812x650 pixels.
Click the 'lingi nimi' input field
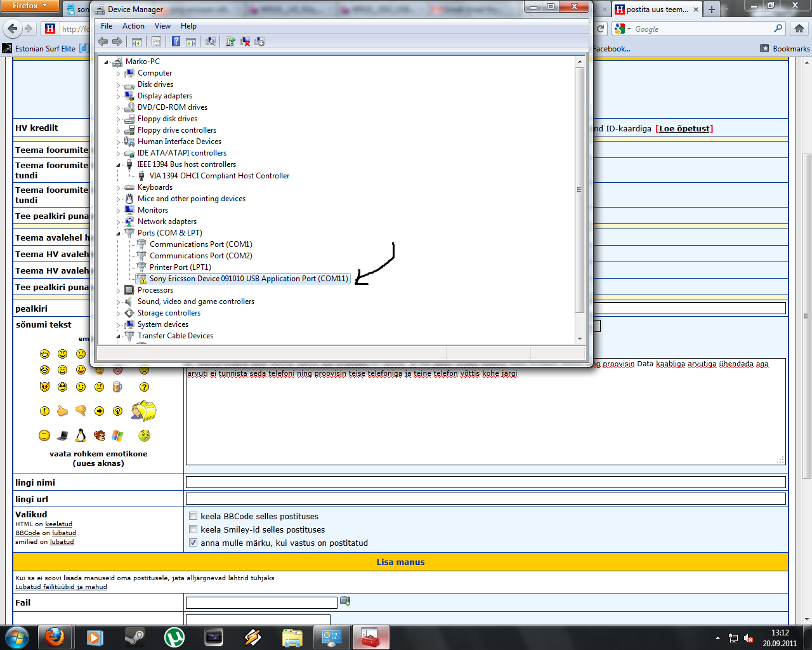(486, 482)
